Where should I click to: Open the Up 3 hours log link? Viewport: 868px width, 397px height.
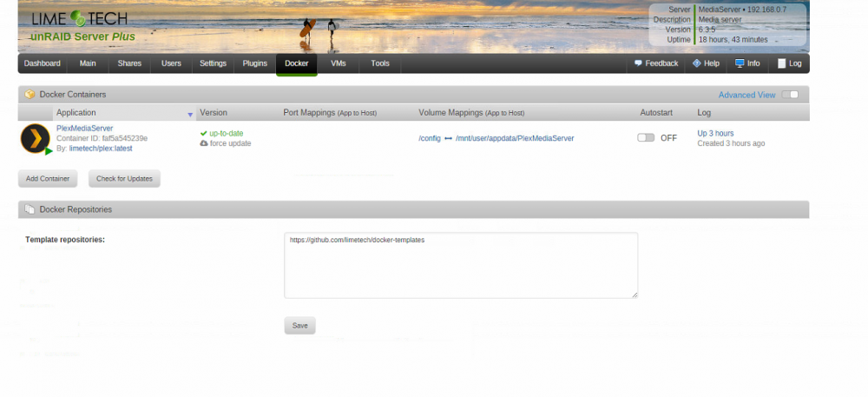pos(715,134)
